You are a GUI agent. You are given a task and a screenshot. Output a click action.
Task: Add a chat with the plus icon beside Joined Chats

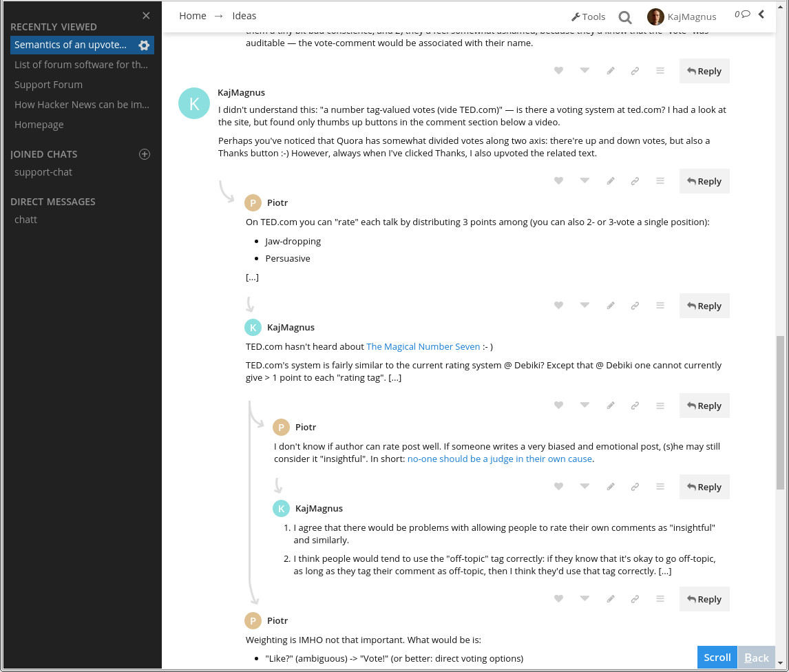click(x=145, y=154)
